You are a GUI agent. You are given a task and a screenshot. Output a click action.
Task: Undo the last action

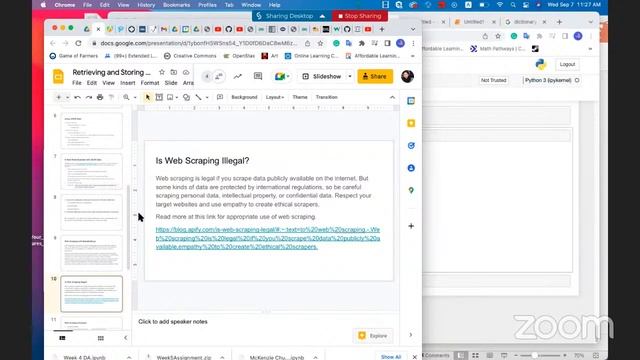[x=77, y=97]
